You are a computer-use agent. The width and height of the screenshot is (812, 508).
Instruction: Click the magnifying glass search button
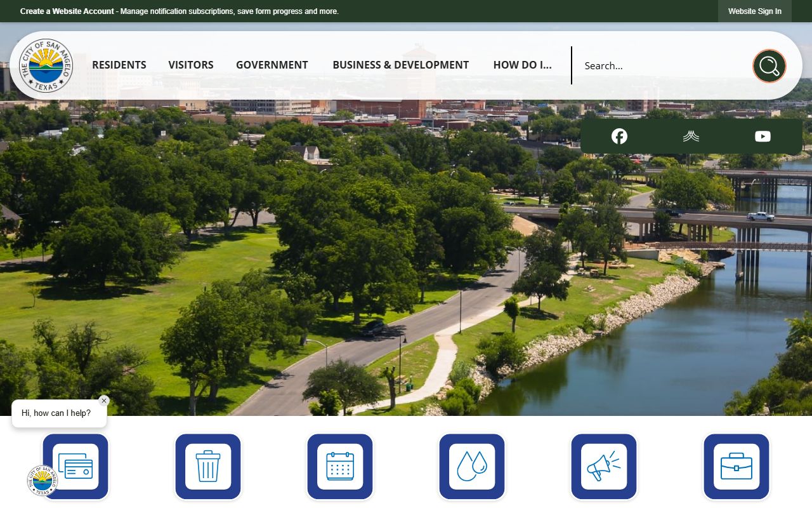pos(769,65)
